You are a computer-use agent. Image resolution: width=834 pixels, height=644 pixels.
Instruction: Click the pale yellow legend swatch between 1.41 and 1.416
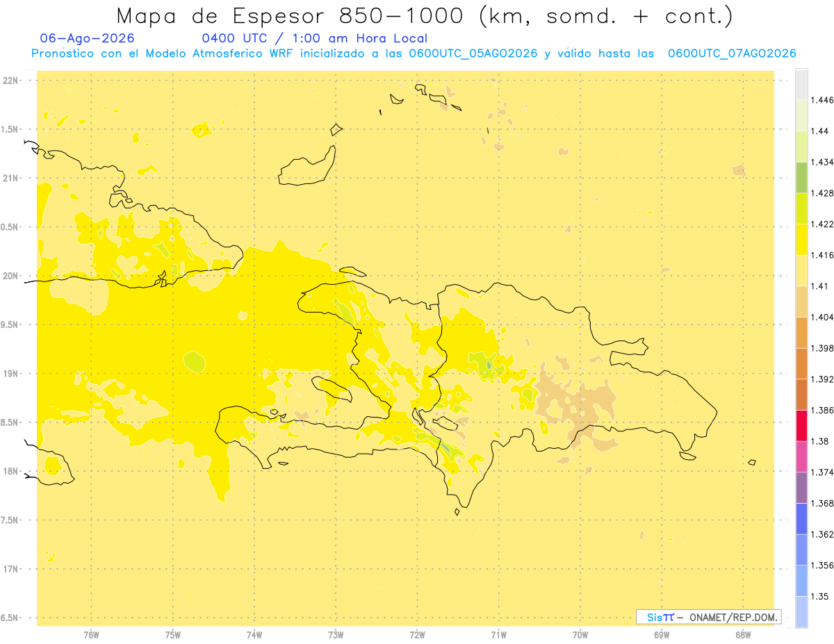tap(801, 270)
